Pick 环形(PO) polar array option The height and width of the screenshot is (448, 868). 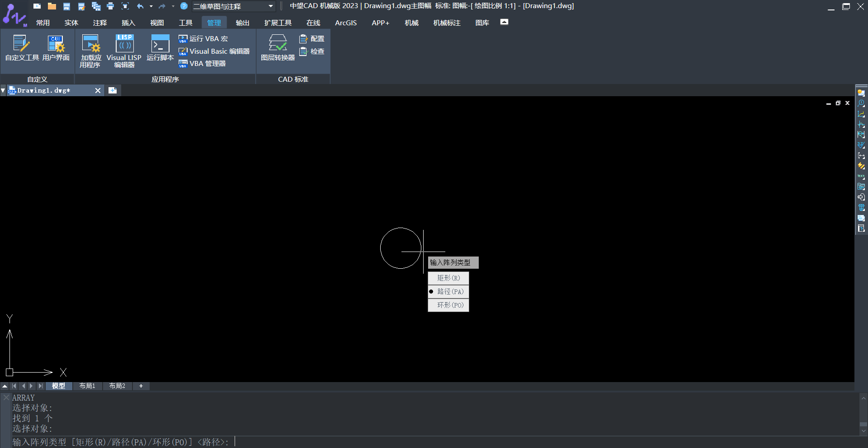[x=448, y=305]
